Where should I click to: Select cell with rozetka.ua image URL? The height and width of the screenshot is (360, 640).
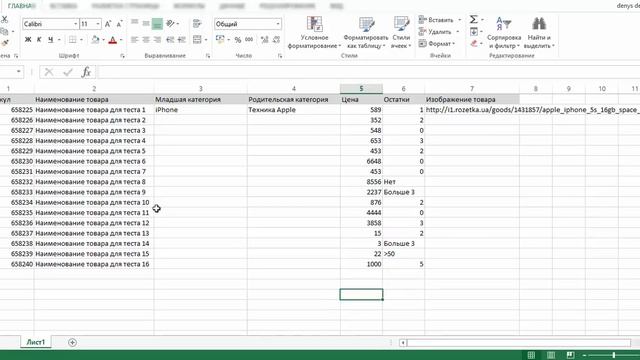[x=472, y=110]
